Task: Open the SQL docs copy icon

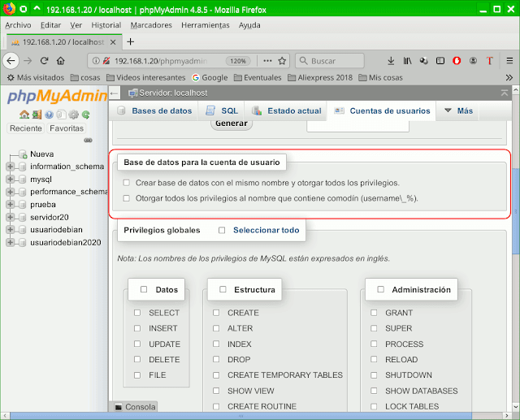Action: point(62,115)
